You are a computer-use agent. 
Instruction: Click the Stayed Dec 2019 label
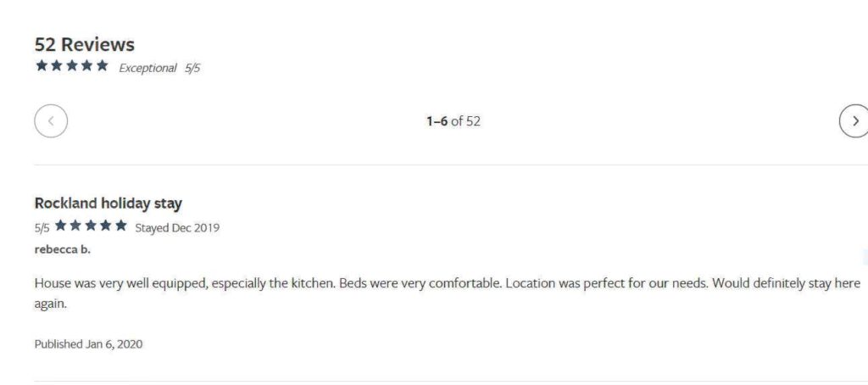[x=177, y=227]
